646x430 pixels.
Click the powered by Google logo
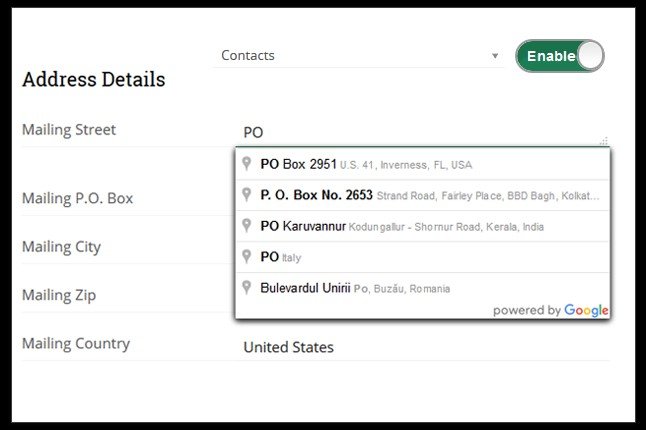[x=550, y=310]
